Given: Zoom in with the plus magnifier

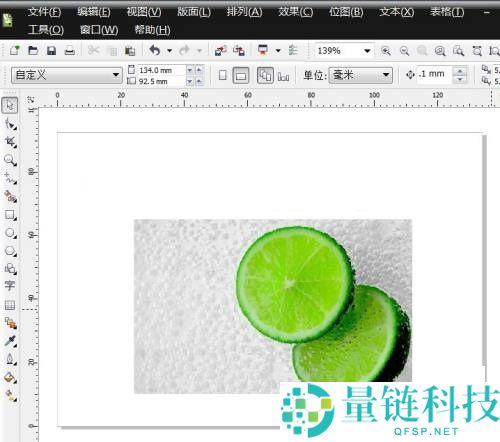Looking at the screenshot, I should pyautogui.click(x=386, y=51).
